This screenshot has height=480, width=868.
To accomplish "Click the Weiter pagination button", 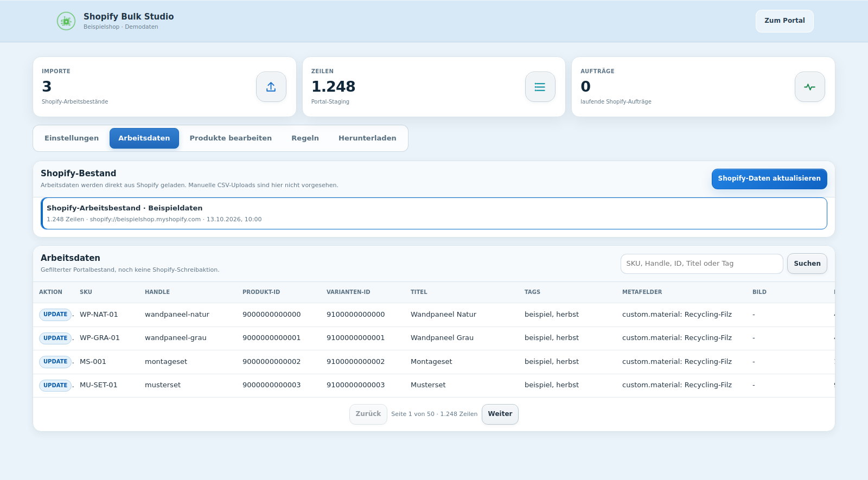I will pos(500,414).
